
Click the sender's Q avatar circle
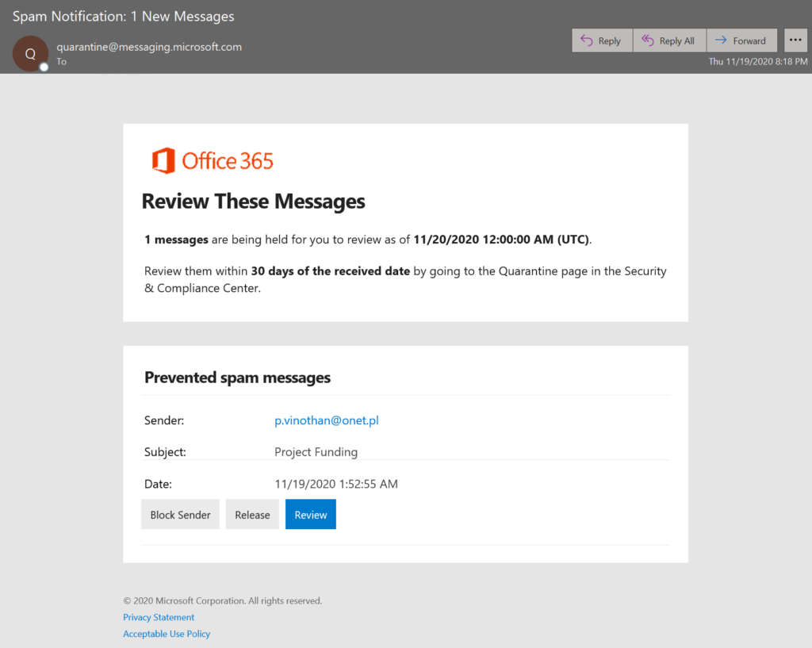30,54
